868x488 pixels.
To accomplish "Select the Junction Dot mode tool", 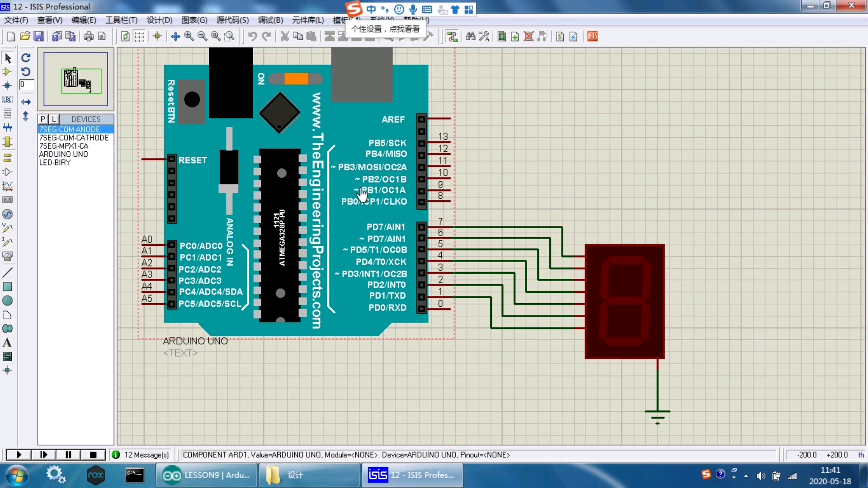I will pos(7,85).
